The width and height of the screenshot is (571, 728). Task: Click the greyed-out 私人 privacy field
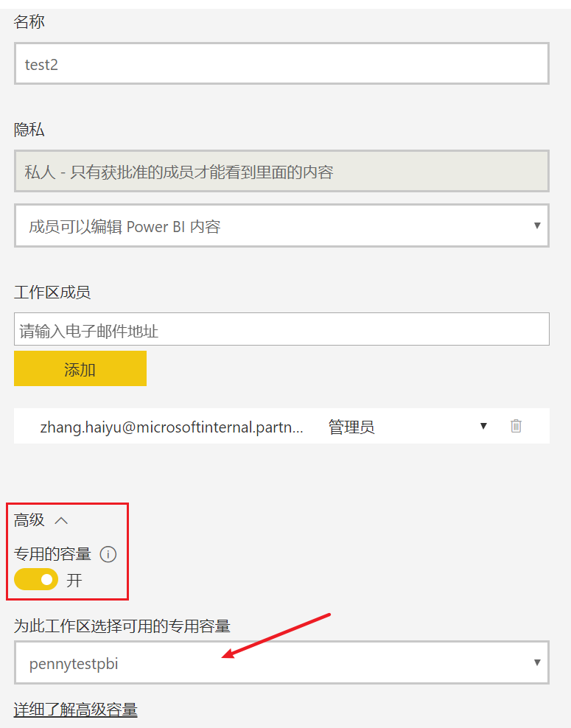[281, 172]
